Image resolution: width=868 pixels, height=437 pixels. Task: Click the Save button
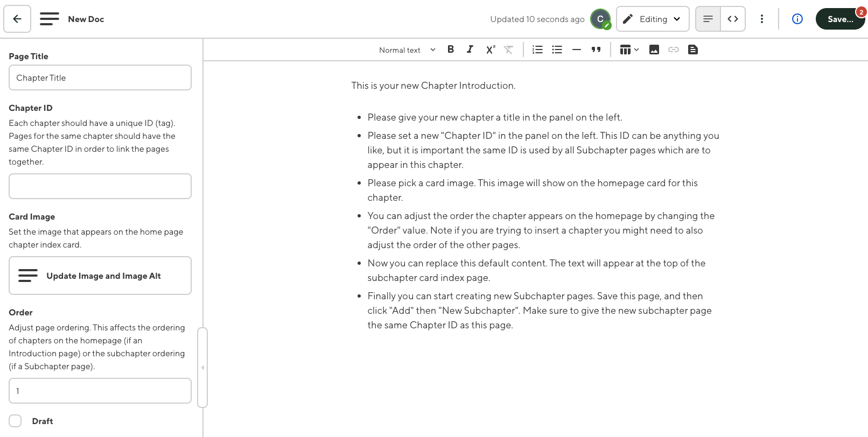point(839,19)
